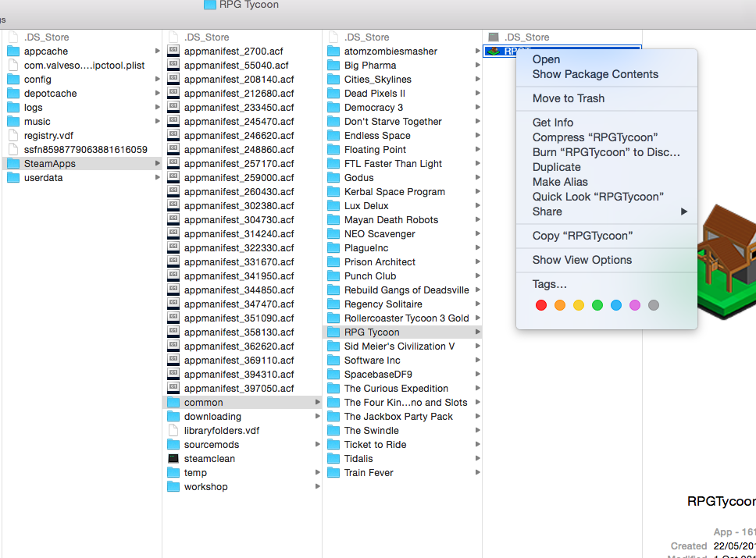Click the userdata folder icon
The image size is (756, 558).
tap(13, 177)
